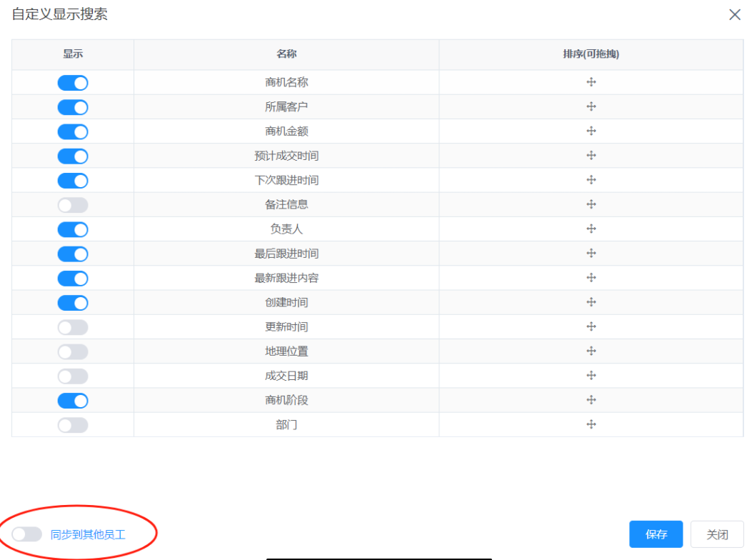Enable the 备注信息 display toggle
This screenshot has width=752, height=560.
point(72,204)
